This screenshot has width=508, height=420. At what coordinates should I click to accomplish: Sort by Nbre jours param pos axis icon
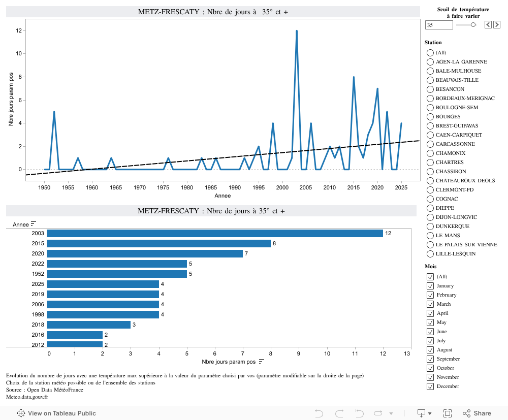click(x=262, y=362)
